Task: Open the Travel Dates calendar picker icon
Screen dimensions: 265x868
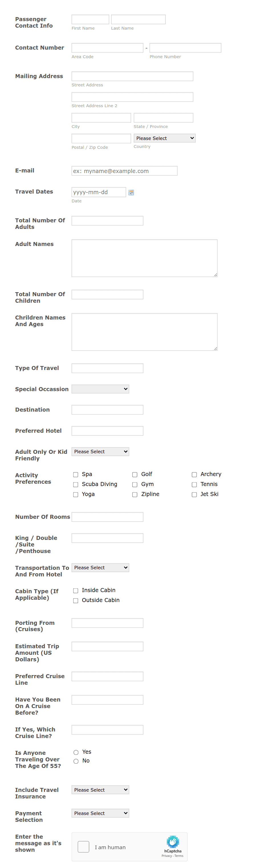Action: pyautogui.click(x=131, y=192)
